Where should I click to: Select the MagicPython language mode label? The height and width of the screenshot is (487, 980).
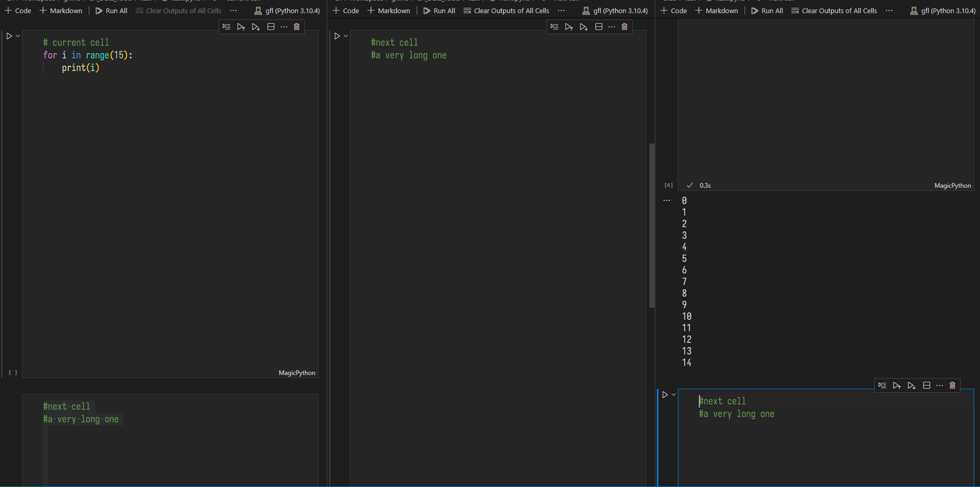coord(297,372)
